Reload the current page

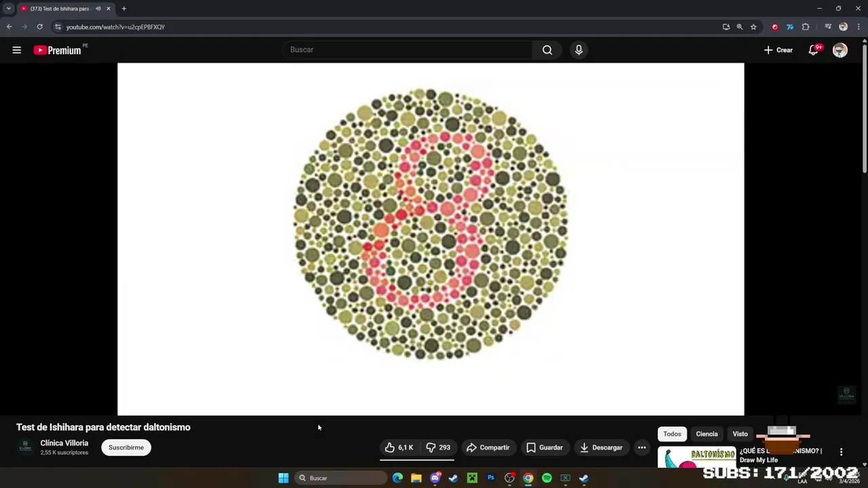[x=39, y=26]
